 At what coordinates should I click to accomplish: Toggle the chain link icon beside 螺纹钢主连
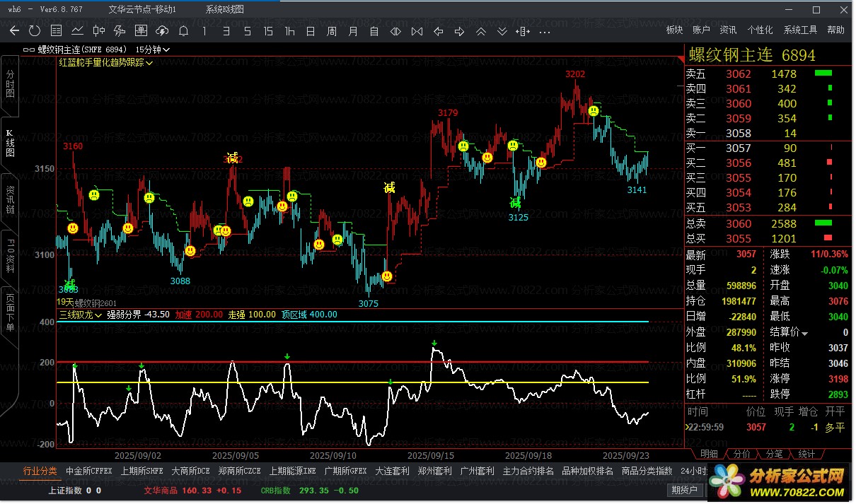tap(29, 49)
